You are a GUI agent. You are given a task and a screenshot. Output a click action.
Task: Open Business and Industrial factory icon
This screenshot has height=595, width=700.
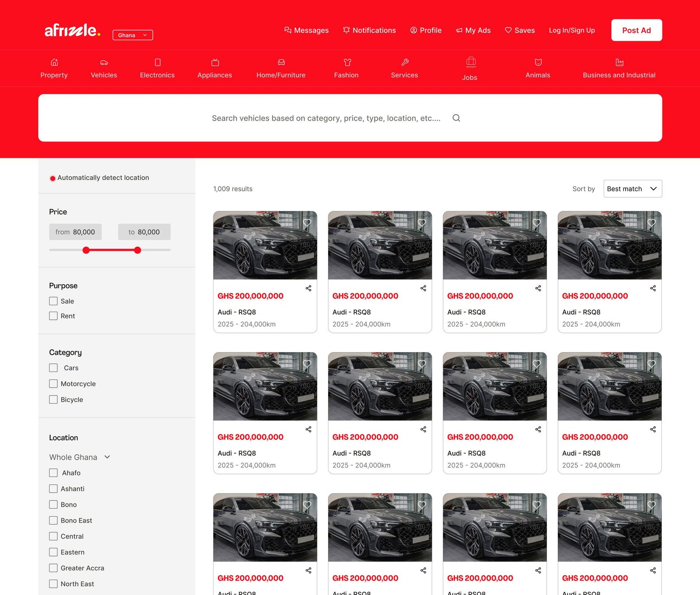point(619,62)
